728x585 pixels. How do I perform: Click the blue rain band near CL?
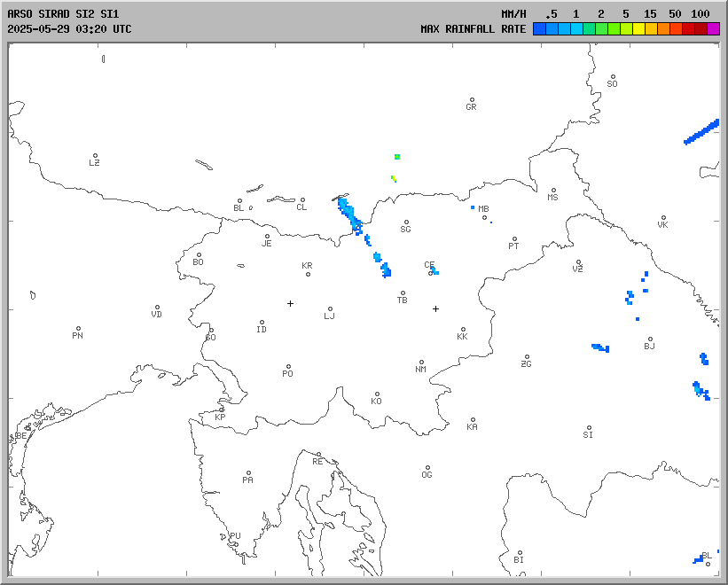tap(348, 214)
